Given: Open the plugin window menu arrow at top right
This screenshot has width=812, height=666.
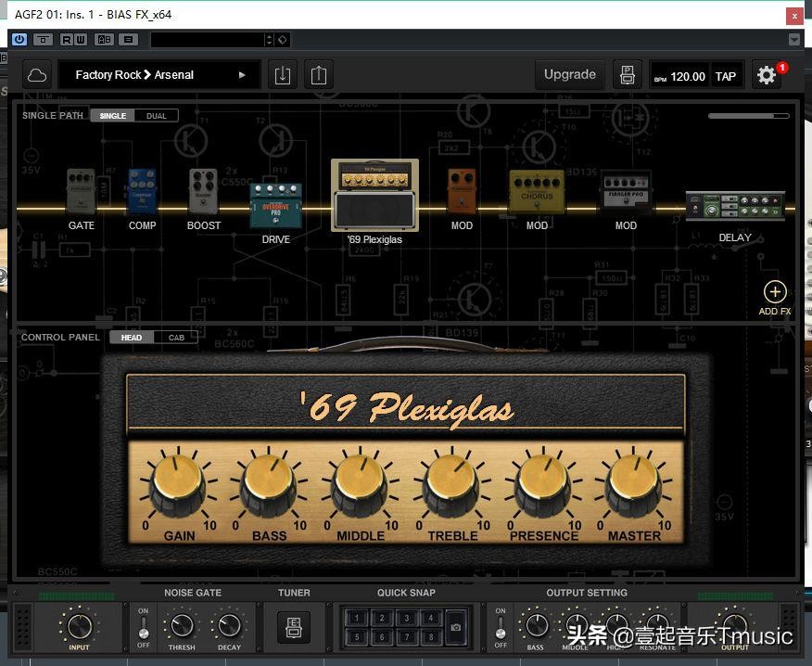Looking at the screenshot, I should [x=793, y=40].
